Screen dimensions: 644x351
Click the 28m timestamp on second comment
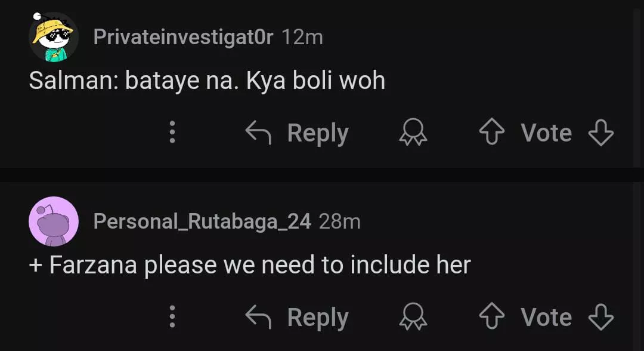(339, 221)
